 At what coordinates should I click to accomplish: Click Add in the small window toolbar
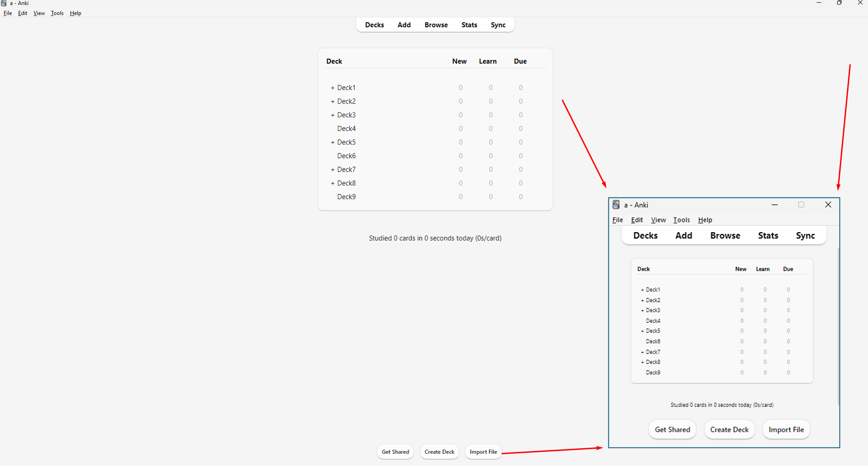pyautogui.click(x=683, y=236)
